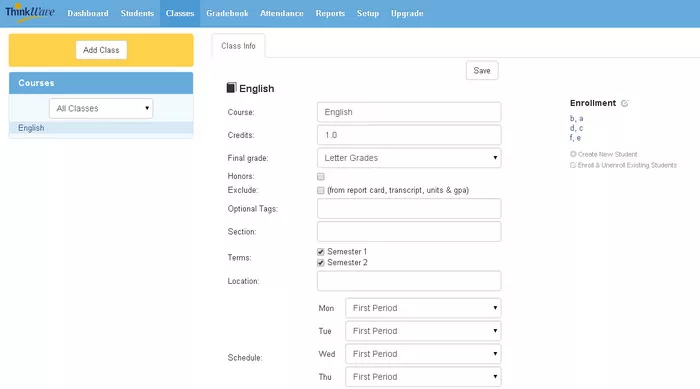
Task: Switch to the Class Info tab
Action: [238, 46]
